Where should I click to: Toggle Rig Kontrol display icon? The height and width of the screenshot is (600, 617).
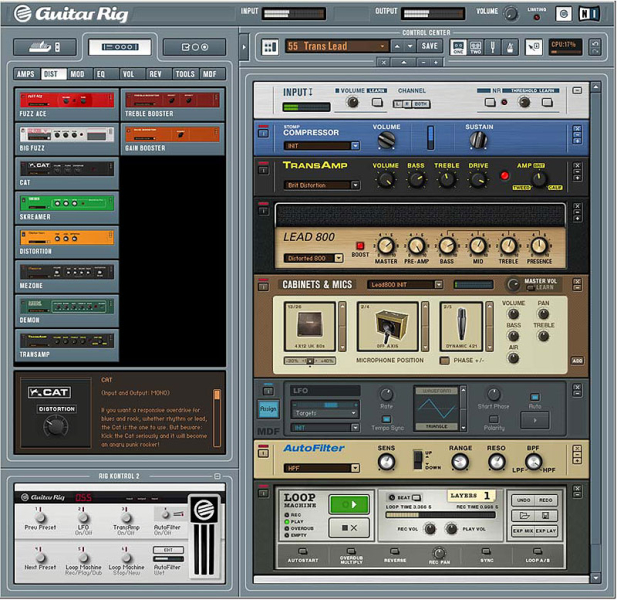(534, 47)
